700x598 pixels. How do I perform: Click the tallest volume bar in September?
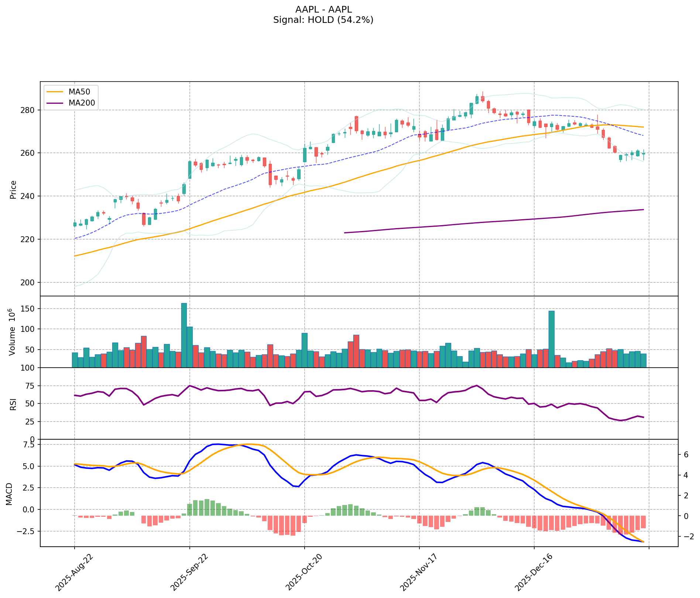click(x=184, y=335)
